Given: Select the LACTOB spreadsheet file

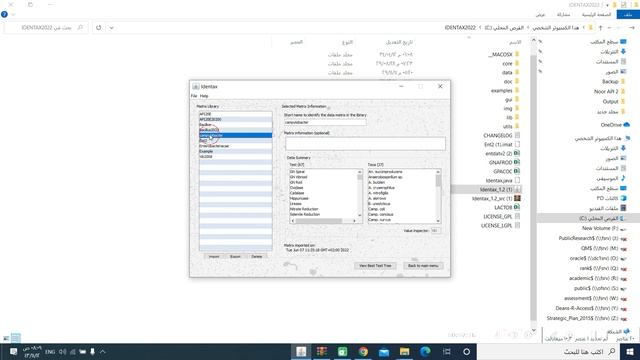Looking at the screenshot, I should pyautogui.click(x=507, y=207).
